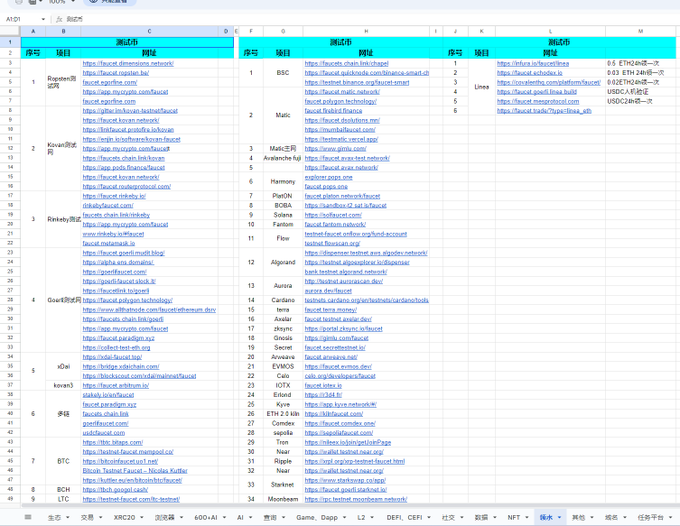680x526 pixels.
Task: Open the dropdown arrow on L2 tab
Action: [373, 517]
